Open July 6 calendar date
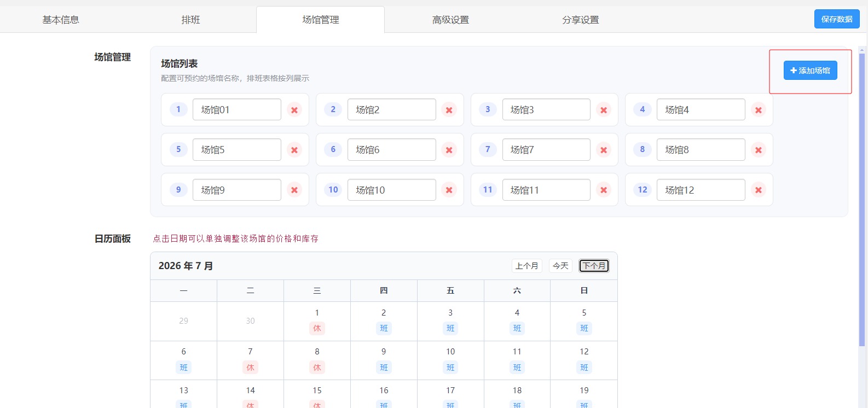 tap(183, 360)
